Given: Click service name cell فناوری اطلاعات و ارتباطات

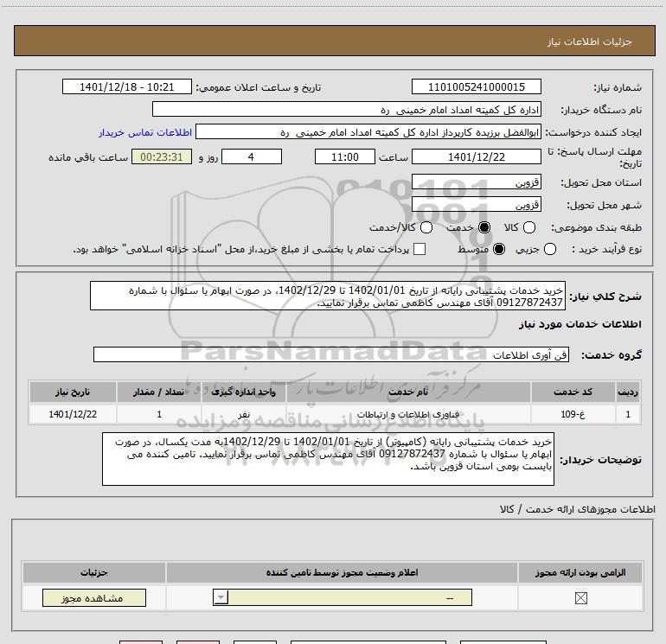Looking at the screenshot, I should tap(408, 414).
